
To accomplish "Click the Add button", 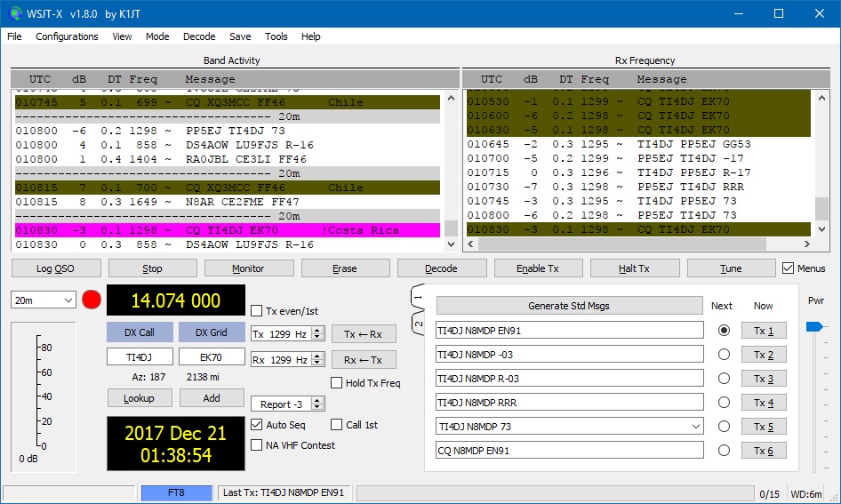I will tap(212, 398).
